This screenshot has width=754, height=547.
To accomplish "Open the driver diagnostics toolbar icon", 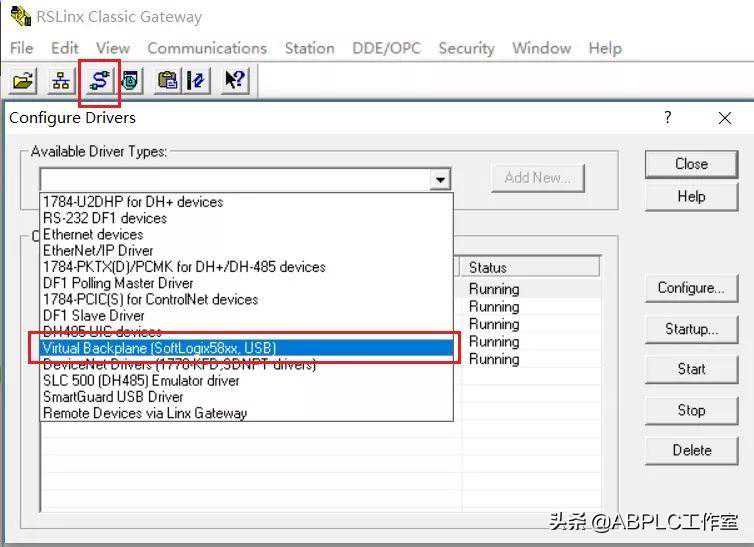I will (x=130, y=81).
